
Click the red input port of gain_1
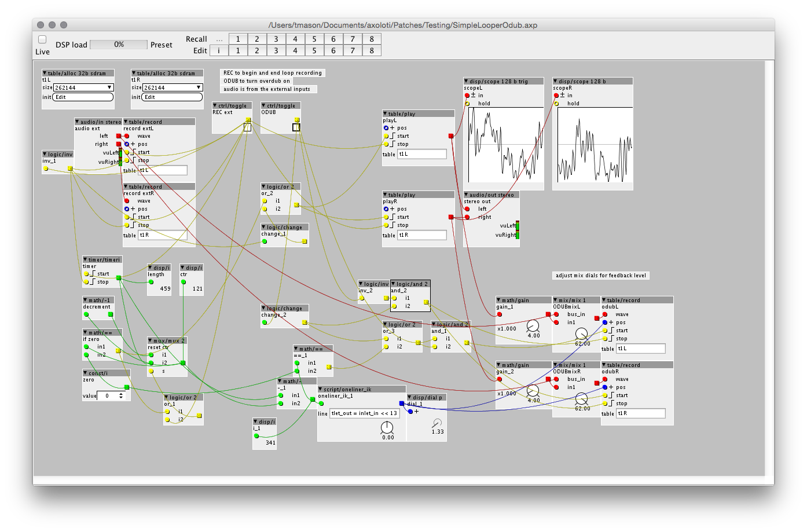500,314
